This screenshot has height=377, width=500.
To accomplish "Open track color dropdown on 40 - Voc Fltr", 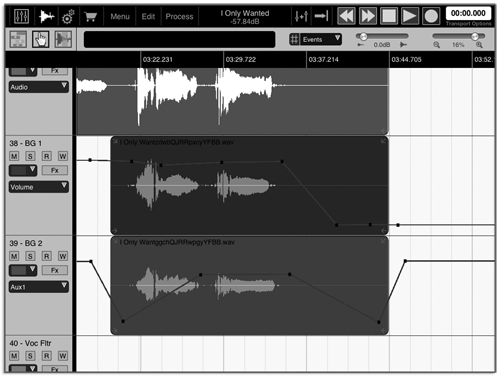I will [x=23, y=368].
